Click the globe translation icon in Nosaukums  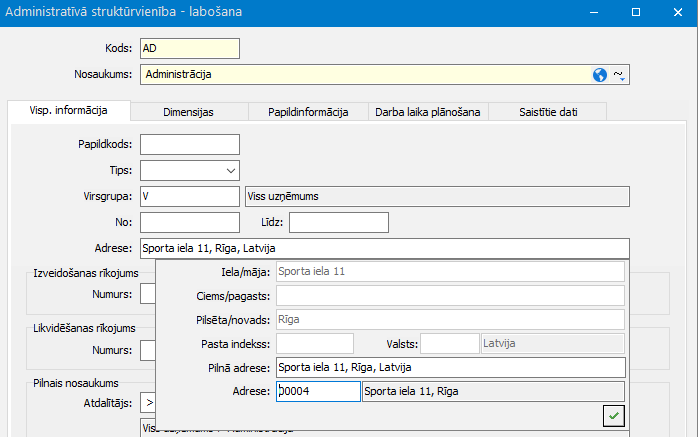pyautogui.click(x=600, y=75)
